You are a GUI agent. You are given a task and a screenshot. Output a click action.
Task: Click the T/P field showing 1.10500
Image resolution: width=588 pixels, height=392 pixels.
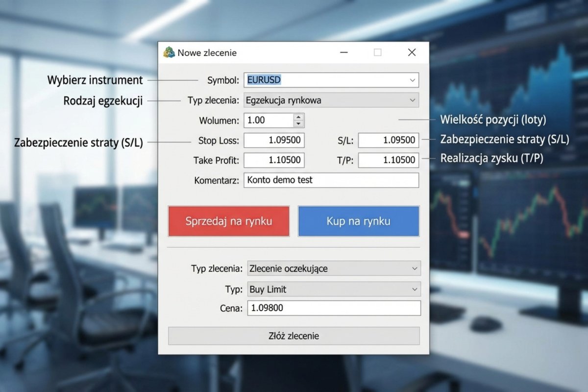pyautogui.click(x=389, y=160)
